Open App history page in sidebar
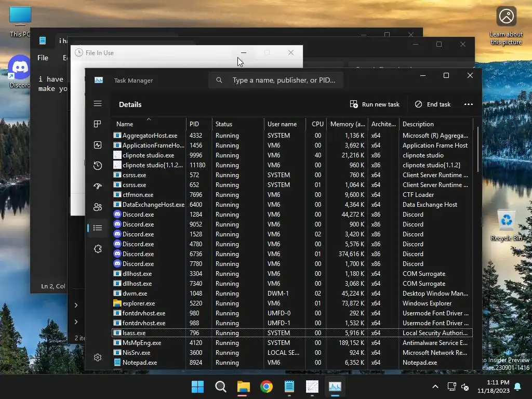The height and width of the screenshot is (399, 532). click(x=98, y=166)
